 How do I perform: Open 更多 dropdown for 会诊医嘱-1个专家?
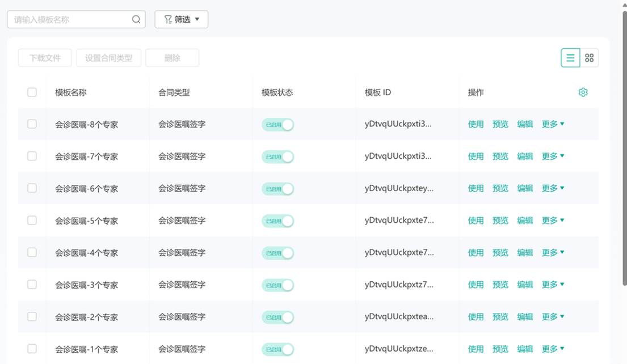point(553,349)
